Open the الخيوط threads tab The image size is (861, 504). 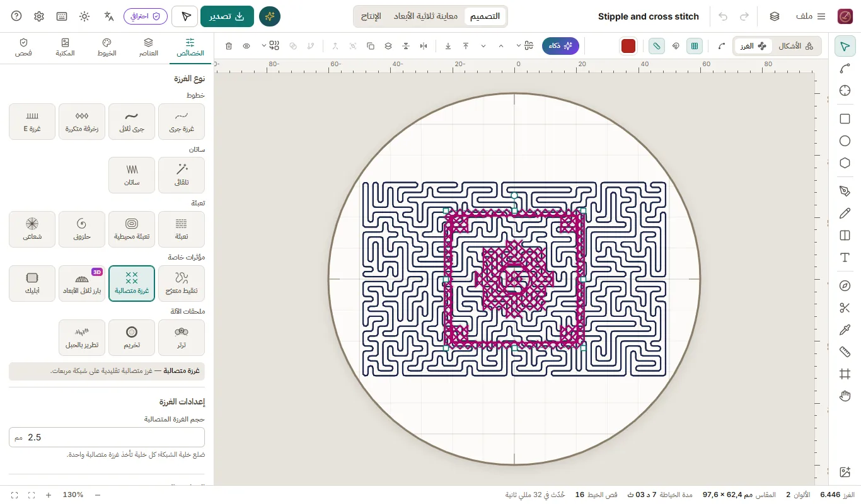[x=107, y=47]
